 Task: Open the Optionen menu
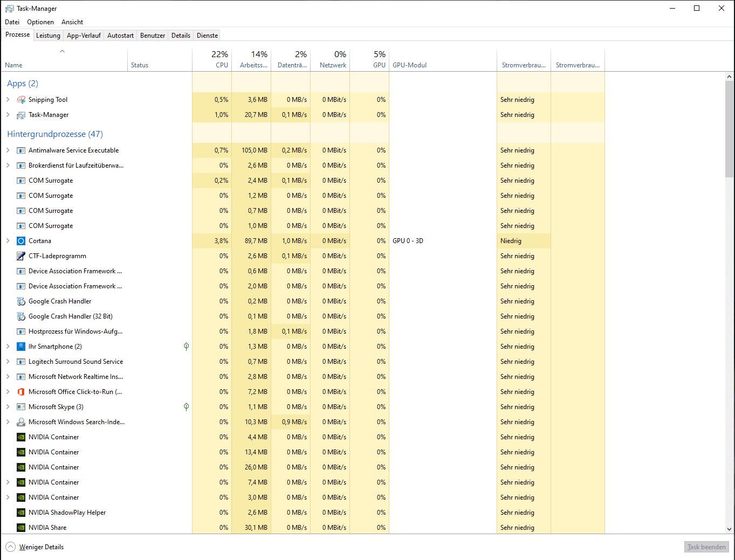[x=40, y=22]
